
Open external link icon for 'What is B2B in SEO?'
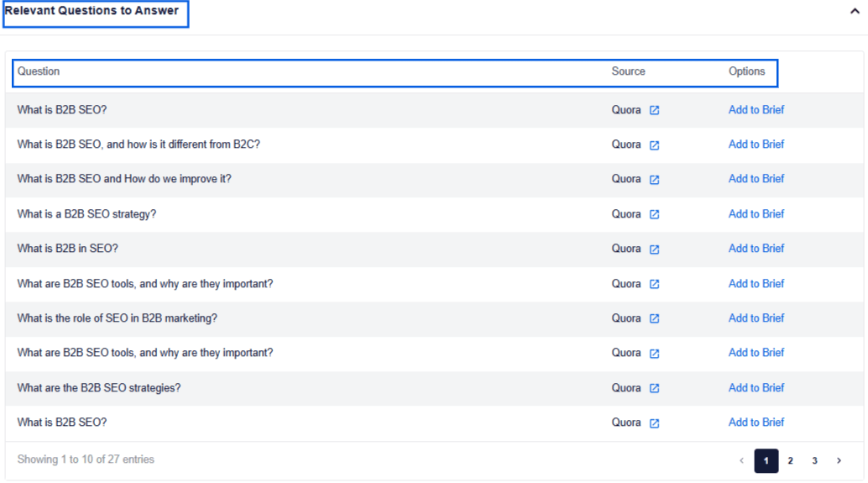pos(654,249)
